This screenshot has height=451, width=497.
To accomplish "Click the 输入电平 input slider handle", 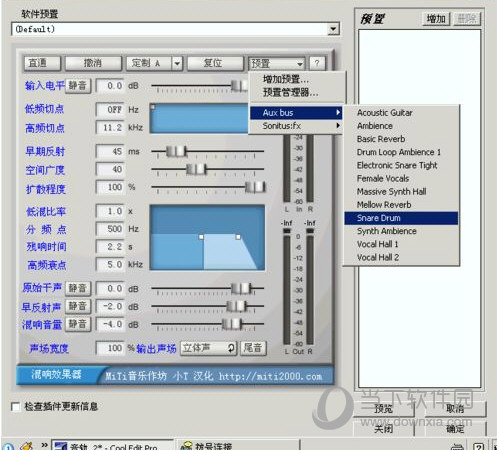I will (x=239, y=86).
